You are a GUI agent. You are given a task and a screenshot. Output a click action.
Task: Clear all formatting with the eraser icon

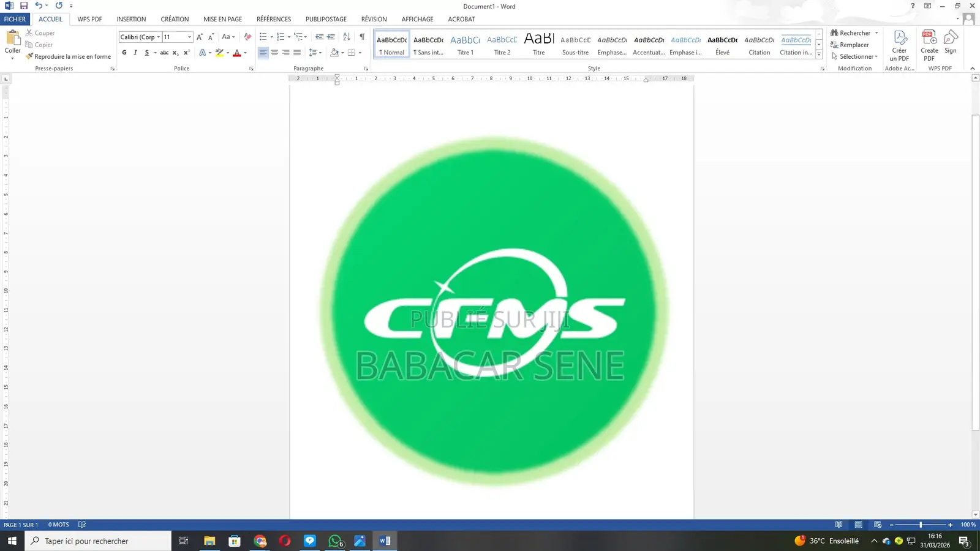pos(247,37)
